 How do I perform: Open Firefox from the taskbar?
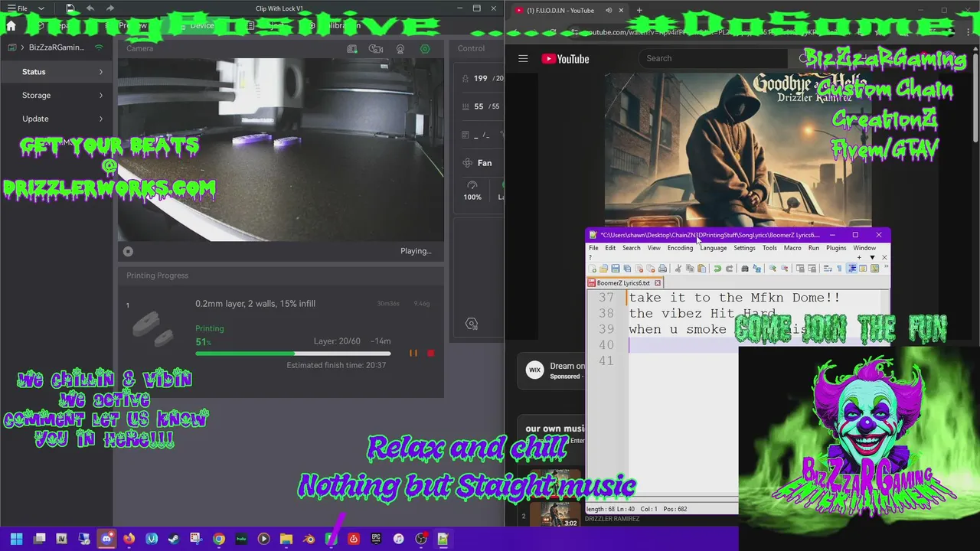(129, 539)
